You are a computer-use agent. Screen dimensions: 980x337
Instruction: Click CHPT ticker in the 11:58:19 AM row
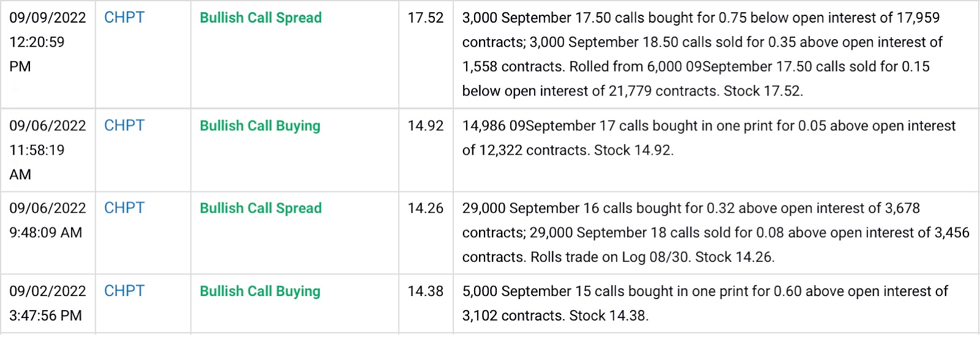[124, 125]
